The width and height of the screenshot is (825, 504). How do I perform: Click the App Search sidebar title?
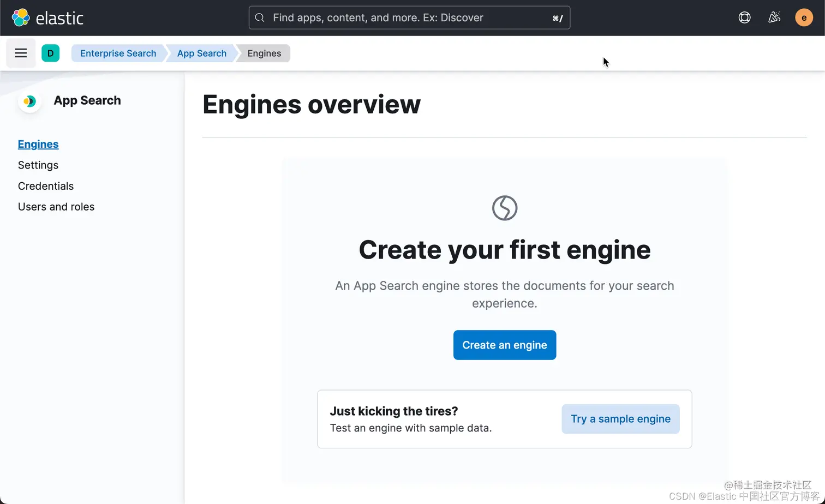pos(87,100)
